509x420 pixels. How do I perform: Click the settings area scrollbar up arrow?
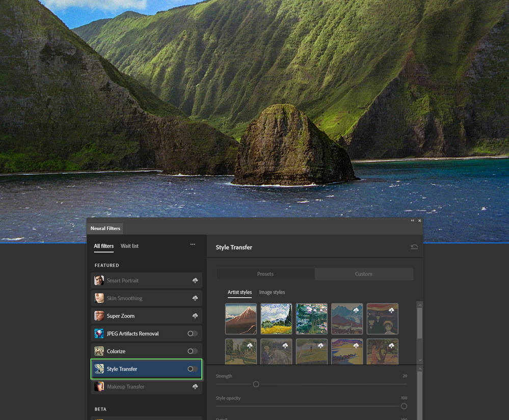pyautogui.click(x=420, y=369)
